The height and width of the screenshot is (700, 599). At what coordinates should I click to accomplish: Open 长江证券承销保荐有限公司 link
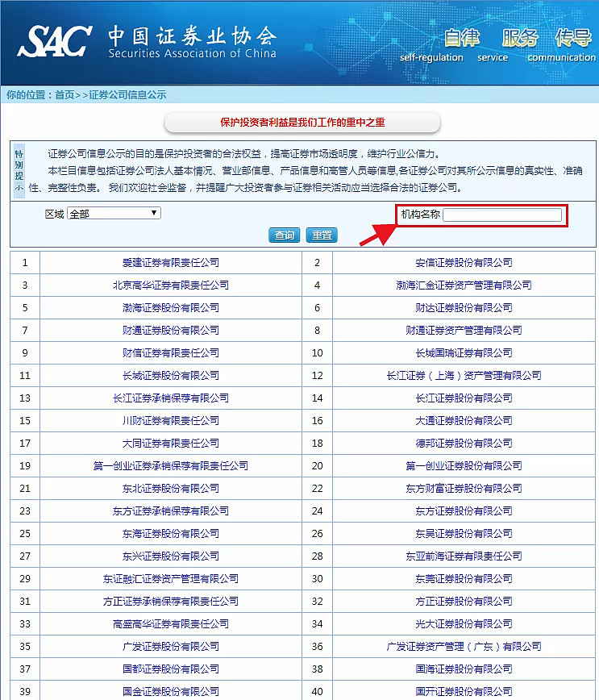point(171,398)
